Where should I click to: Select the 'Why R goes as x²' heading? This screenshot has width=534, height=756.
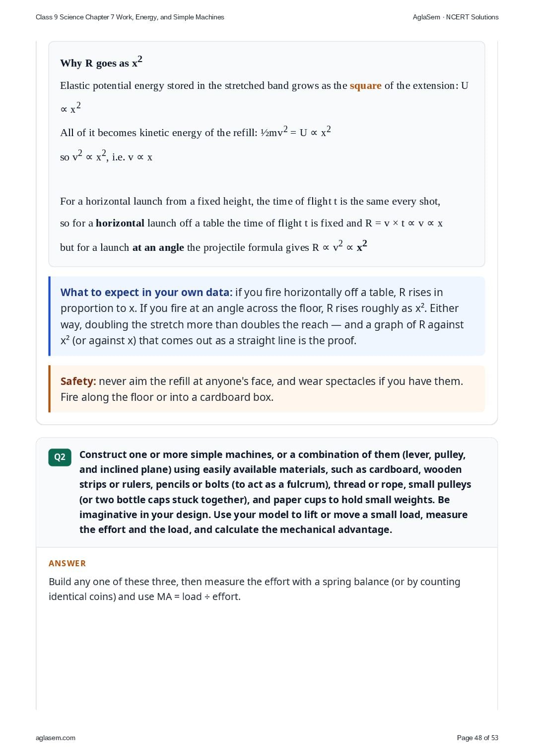tap(101, 62)
